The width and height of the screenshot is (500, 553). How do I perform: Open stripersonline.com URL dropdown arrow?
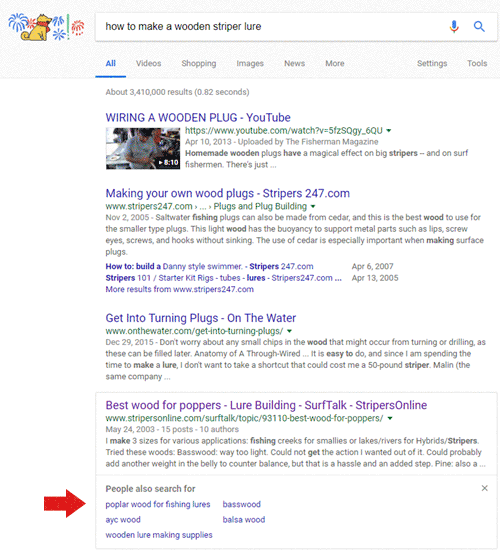pos(390,418)
